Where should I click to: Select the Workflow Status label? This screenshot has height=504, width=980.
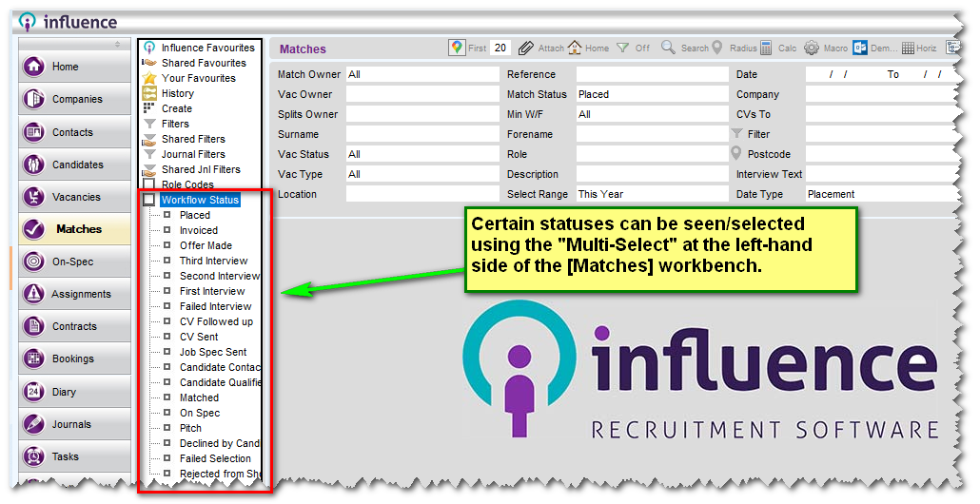(200, 200)
